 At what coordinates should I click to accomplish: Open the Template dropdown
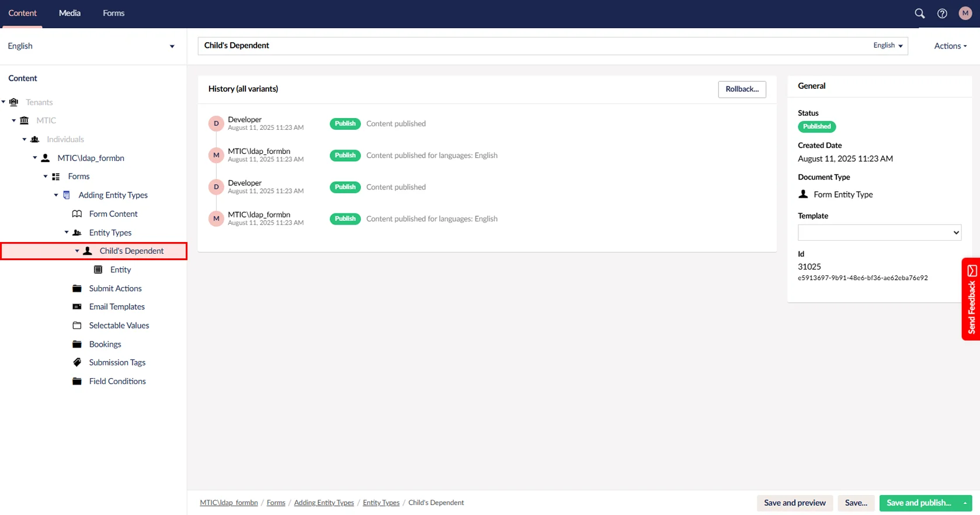879,233
